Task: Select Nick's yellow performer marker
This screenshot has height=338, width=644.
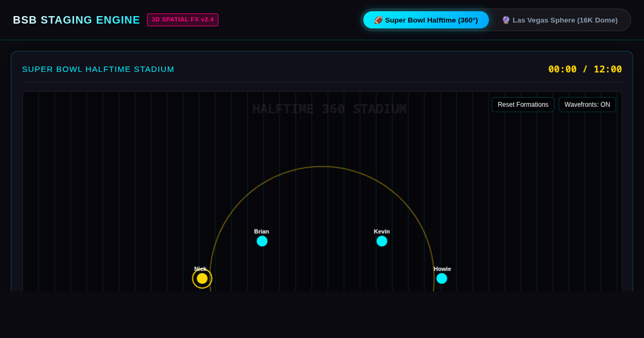Action: (x=202, y=278)
